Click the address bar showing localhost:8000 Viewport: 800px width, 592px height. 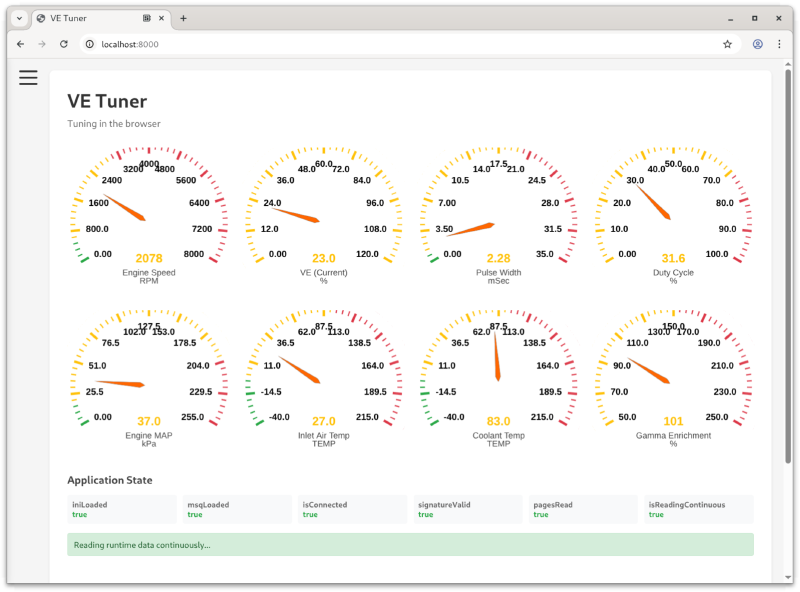point(200,44)
